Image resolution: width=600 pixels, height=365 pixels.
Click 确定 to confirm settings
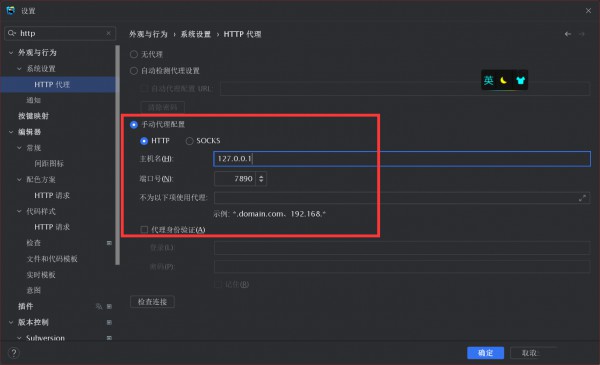pos(485,353)
